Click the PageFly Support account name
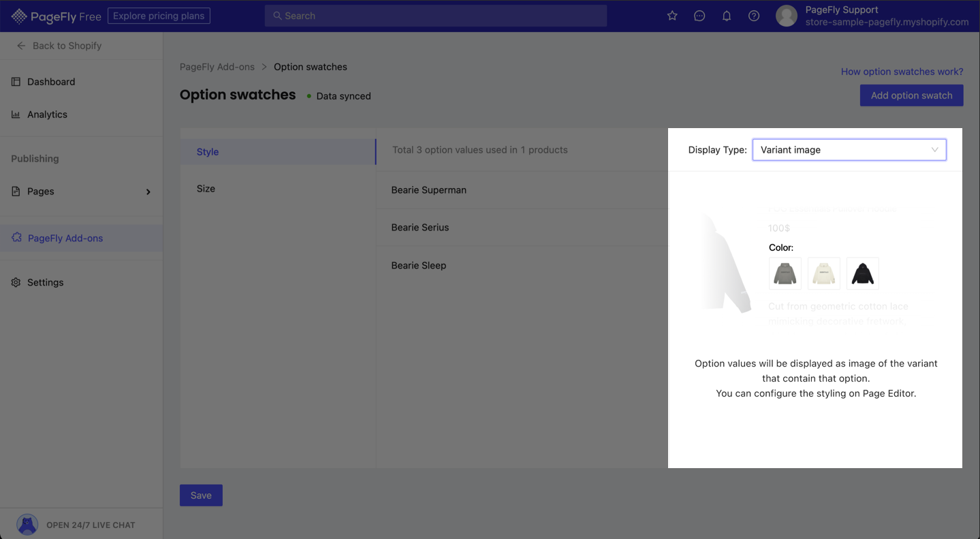 point(842,10)
